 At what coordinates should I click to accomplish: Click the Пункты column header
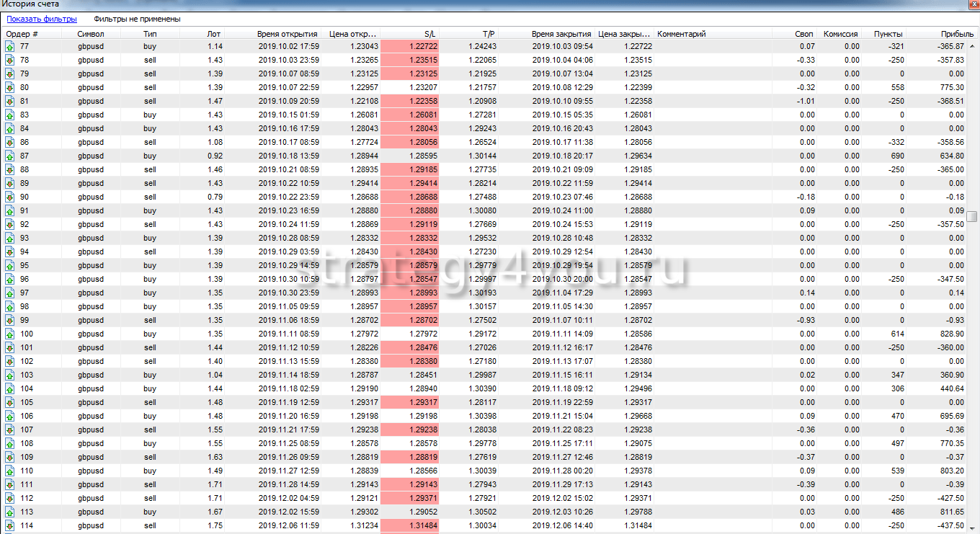887,34
